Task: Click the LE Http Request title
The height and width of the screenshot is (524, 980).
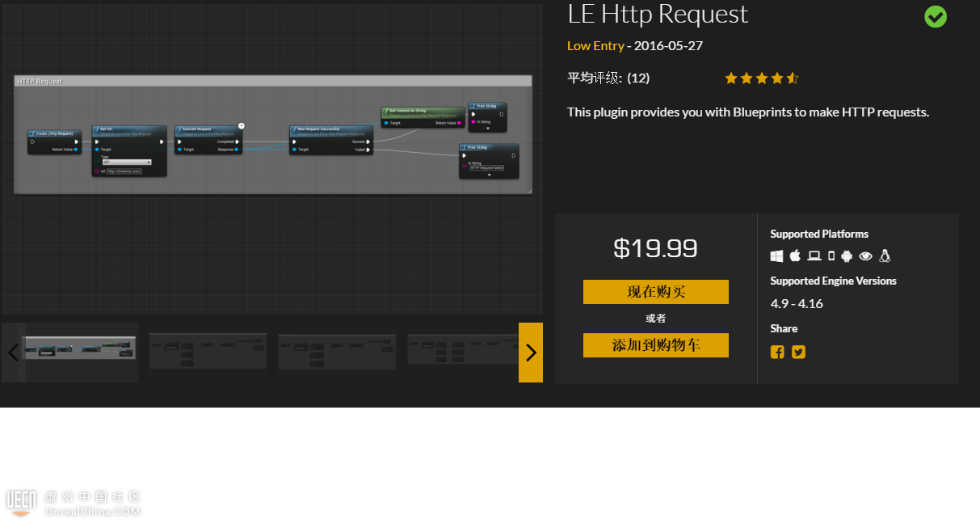Action: [x=658, y=14]
